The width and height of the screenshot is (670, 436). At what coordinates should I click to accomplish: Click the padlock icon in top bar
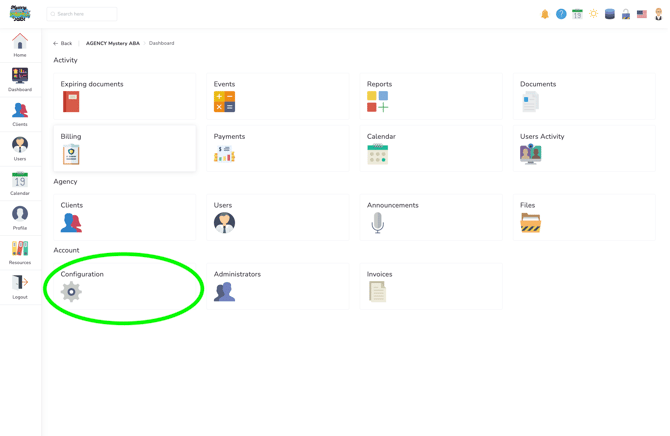[626, 14]
